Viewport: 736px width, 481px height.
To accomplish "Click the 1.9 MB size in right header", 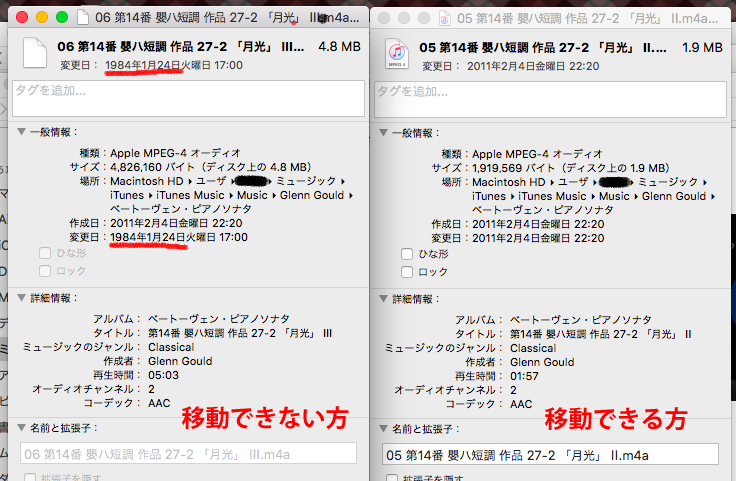I will coord(702,48).
